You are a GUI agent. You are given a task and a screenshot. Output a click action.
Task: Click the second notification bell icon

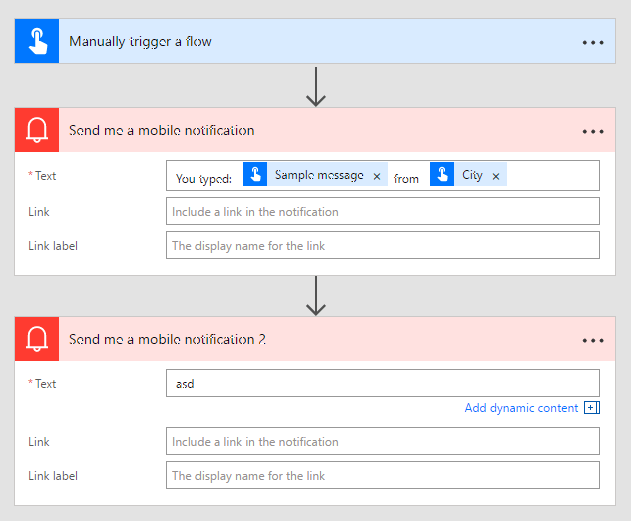(37, 340)
